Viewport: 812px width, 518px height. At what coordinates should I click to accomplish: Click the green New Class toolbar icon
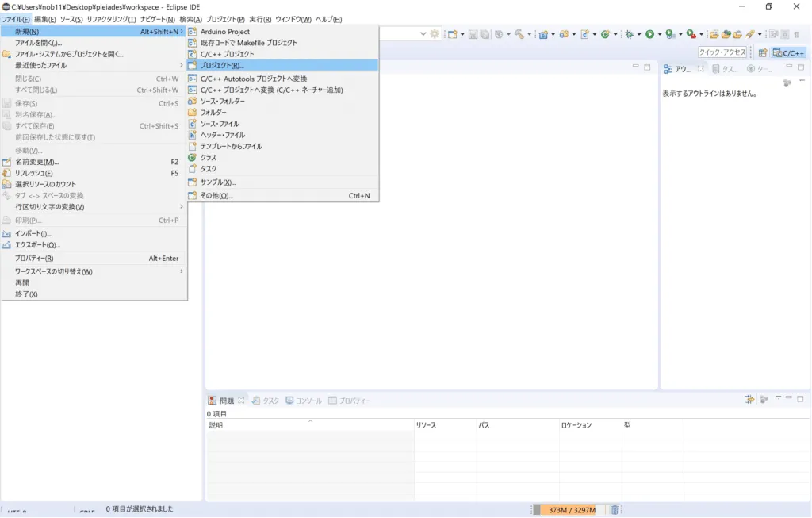[x=605, y=34]
